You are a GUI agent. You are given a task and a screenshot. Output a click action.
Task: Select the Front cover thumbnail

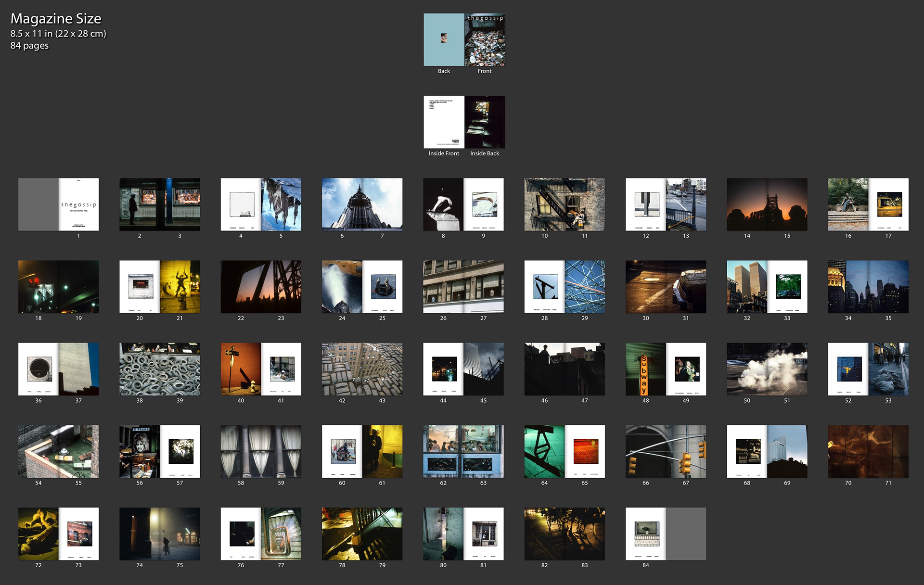(485, 40)
